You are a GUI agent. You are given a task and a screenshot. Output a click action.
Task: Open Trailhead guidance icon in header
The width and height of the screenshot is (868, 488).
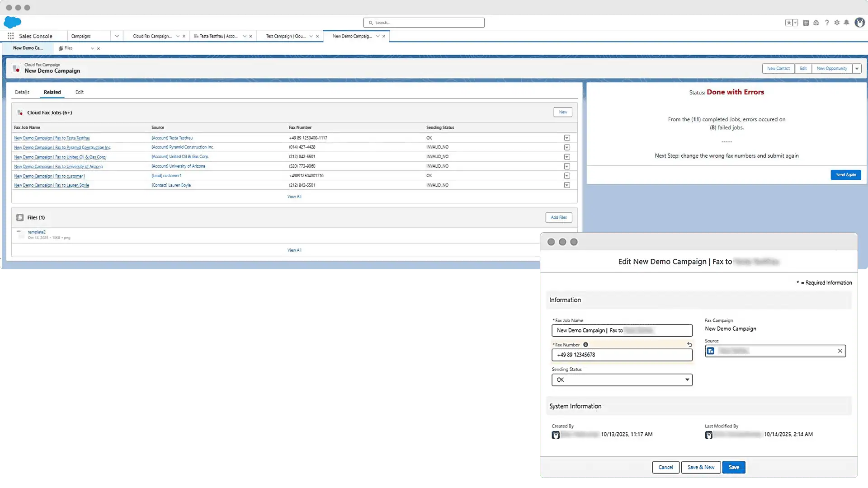pyautogui.click(x=816, y=23)
